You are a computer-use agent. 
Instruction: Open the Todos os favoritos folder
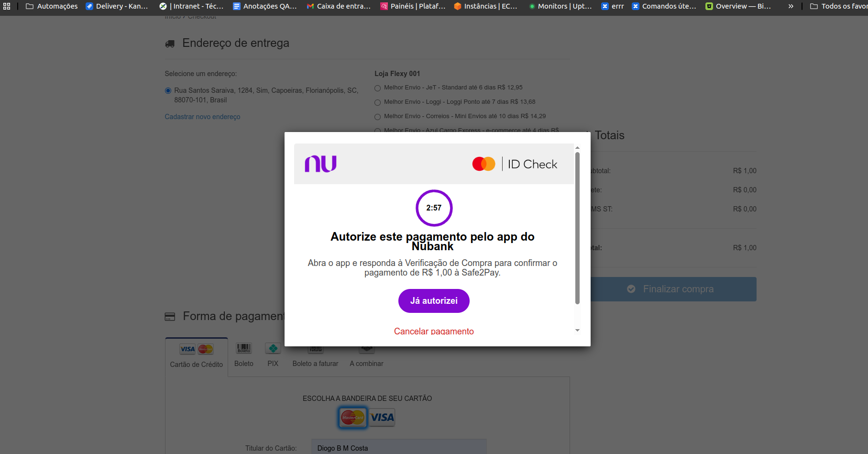pyautogui.click(x=839, y=6)
